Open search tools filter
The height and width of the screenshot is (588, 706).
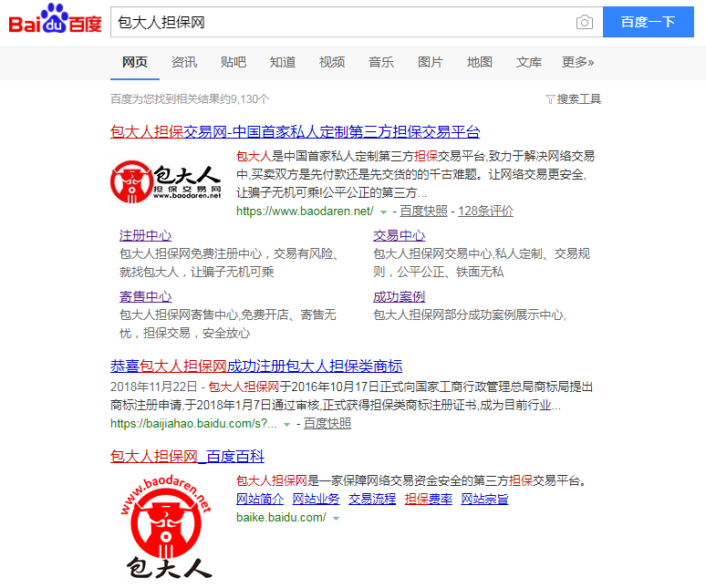573,98
